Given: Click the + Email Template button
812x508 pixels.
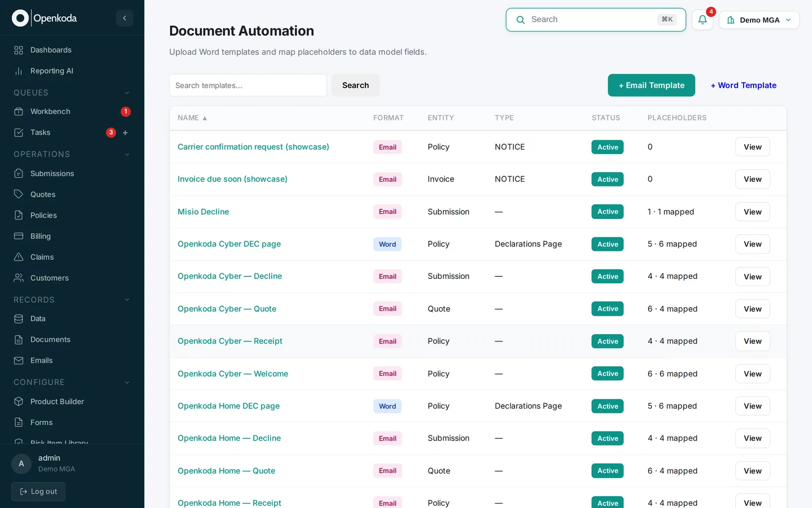Looking at the screenshot, I should [652, 85].
